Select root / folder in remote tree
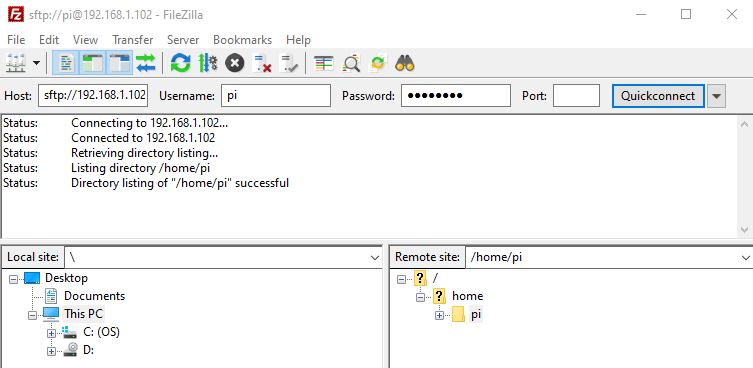The image size is (753, 368). coord(435,278)
